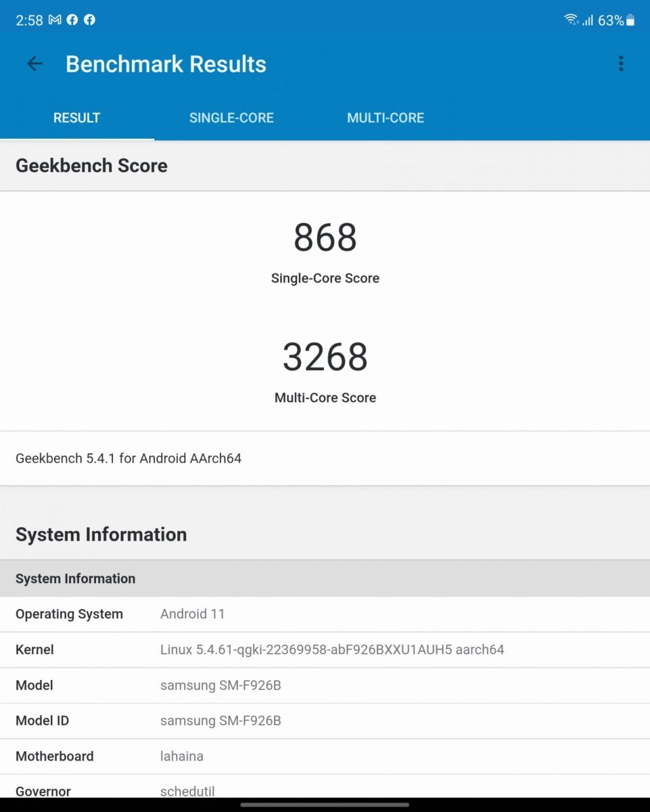The width and height of the screenshot is (650, 812).
Task: Tap the Gmail notification icon
Action: click(x=55, y=20)
